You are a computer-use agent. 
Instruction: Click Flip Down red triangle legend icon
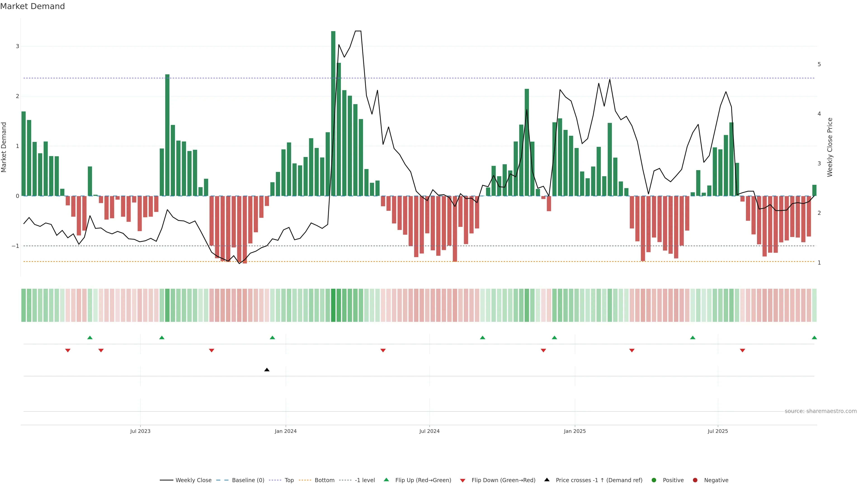(x=463, y=481)
